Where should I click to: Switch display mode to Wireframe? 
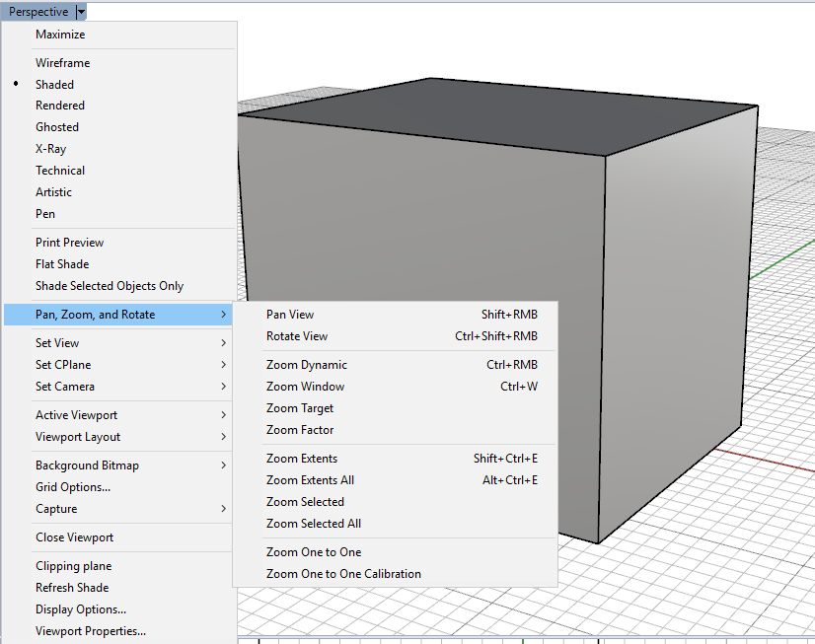click(x=119, y=63)
